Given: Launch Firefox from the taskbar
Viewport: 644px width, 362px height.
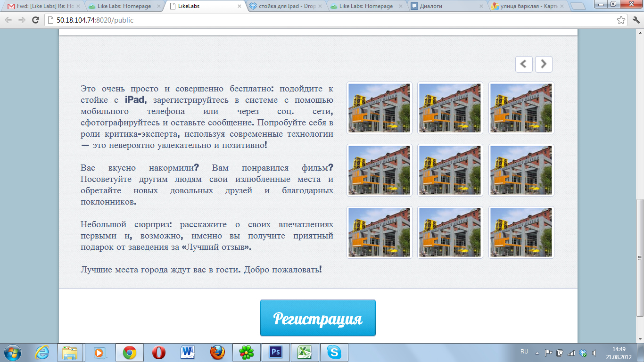Looking at the screenshot, I should click(x=217, y=353).
